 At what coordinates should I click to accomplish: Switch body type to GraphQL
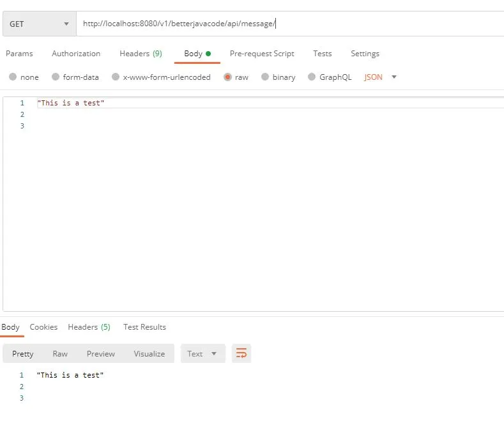[312, 77]
